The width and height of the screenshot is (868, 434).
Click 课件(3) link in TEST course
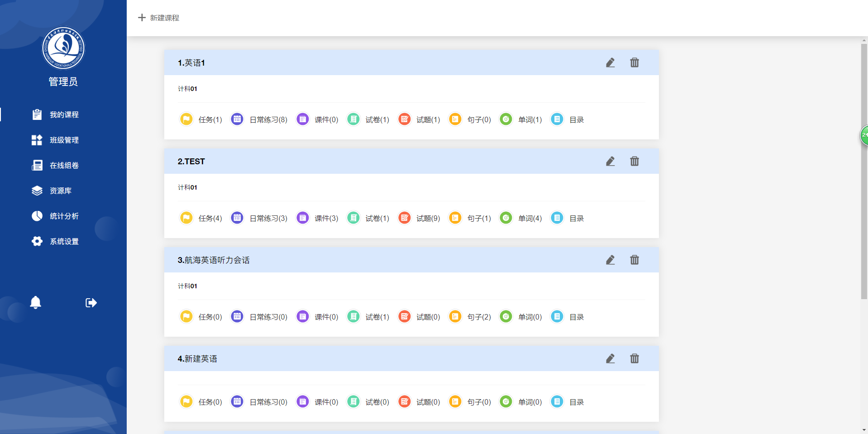coord(326,218)
